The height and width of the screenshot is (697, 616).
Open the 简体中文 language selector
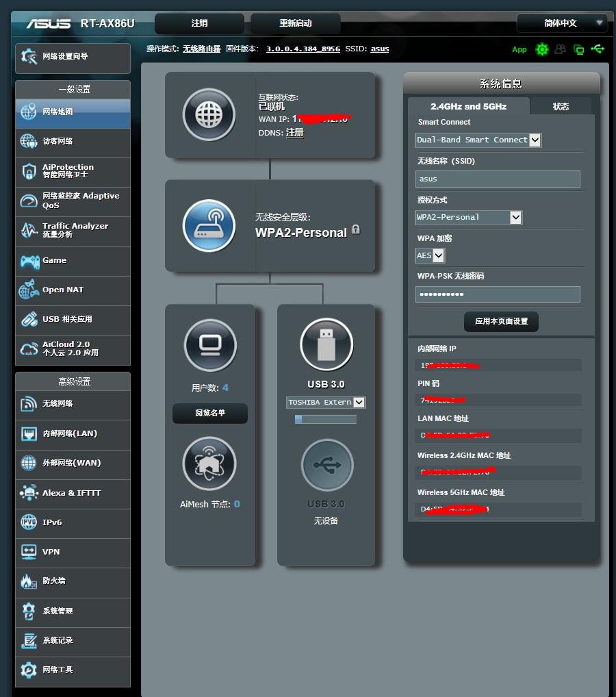[x=561, y=23]
